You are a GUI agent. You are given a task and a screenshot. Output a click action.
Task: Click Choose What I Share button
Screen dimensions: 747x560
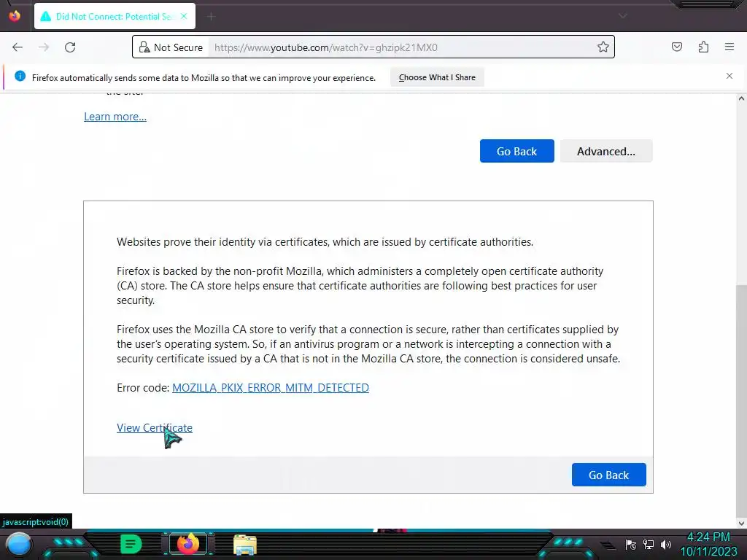click(x=437, y=77)
